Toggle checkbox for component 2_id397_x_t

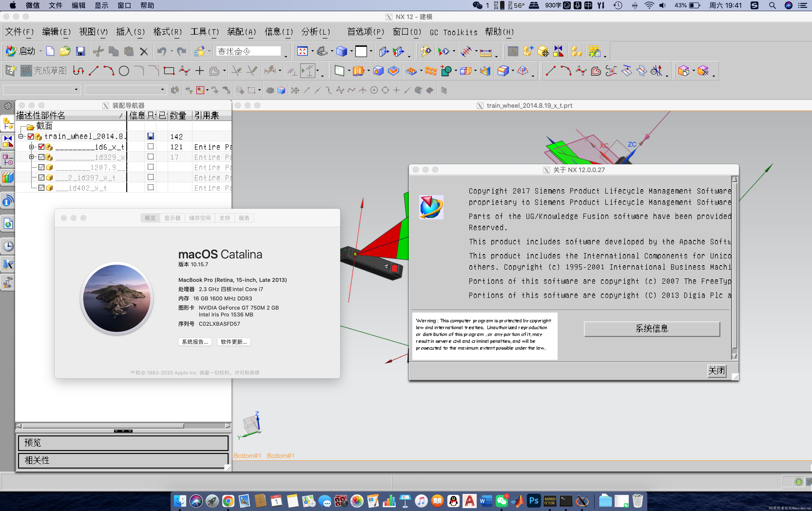pyautogui.click(x=41, y=177)
